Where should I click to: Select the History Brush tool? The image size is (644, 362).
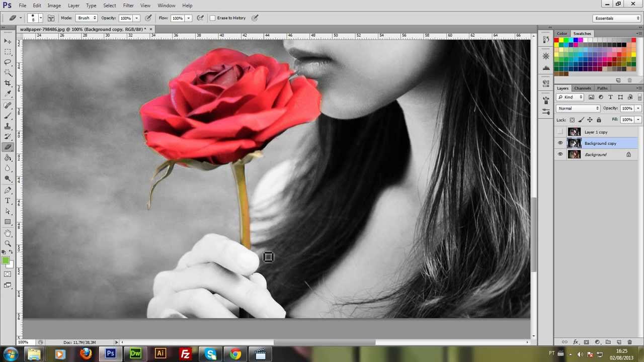8,137
